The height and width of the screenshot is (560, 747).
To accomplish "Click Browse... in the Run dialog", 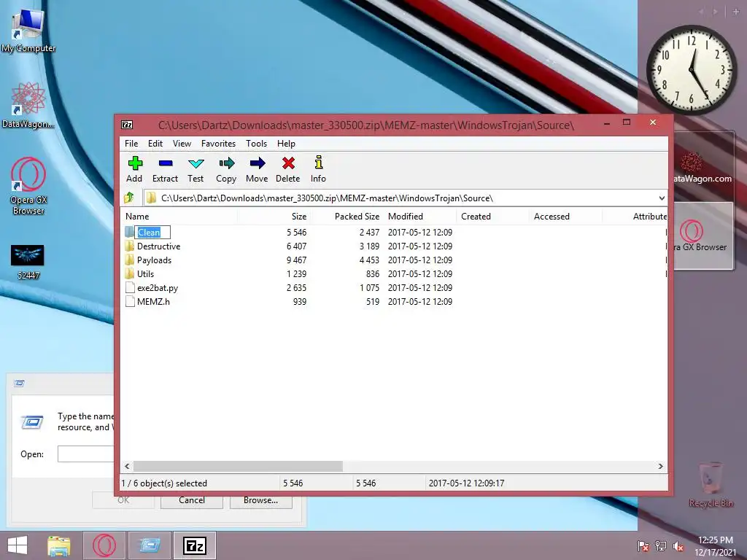I will [x=260, y=500].
